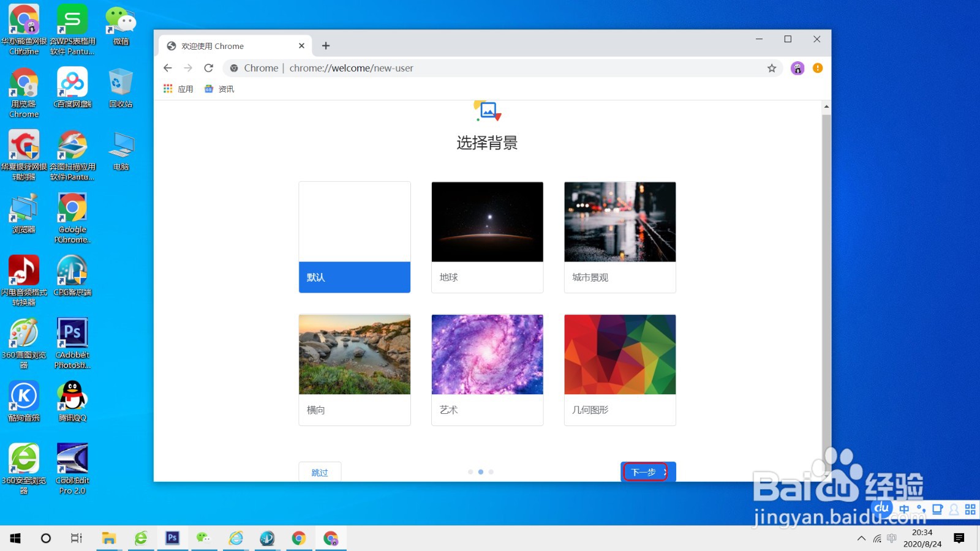Open a new browser tab
980x551 pixels.
tap(326, 45)
